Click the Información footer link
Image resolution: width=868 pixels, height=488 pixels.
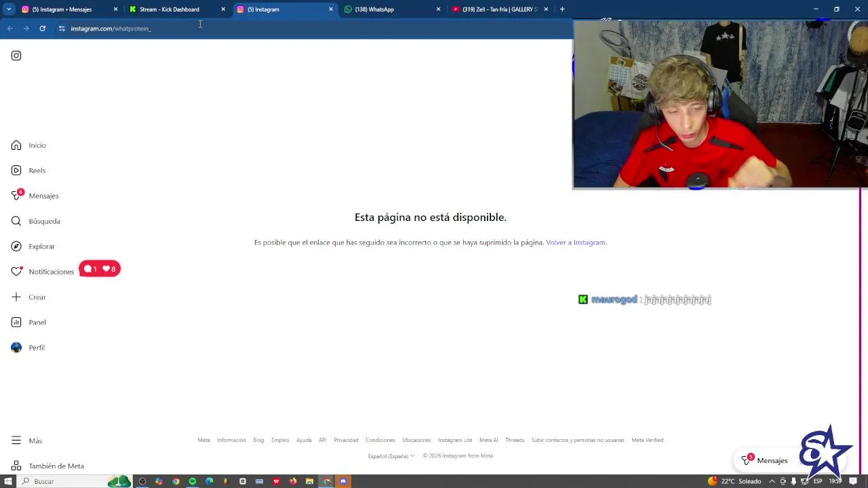tap(231, 440)
